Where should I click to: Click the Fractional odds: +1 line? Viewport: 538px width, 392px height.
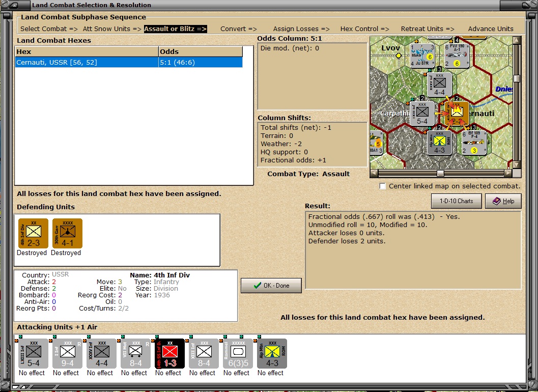tap(293, 160)
